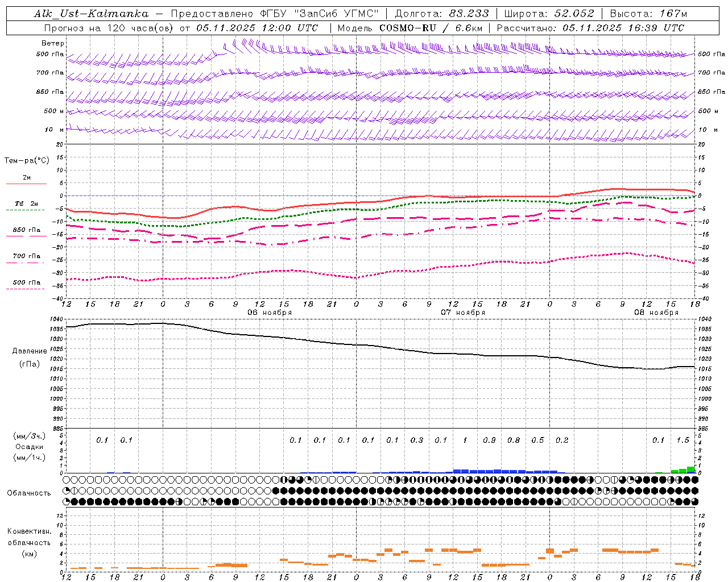
Task: Click the 07 ноября date label
Action: point(463,313)
